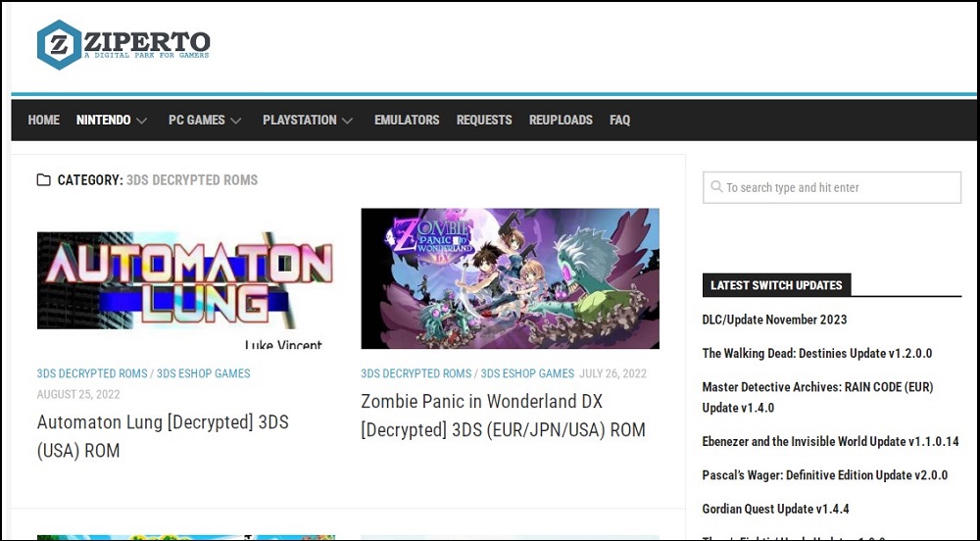Open 3DS Decrypted ROMs category under Automaton Lung

coord(92,373)
